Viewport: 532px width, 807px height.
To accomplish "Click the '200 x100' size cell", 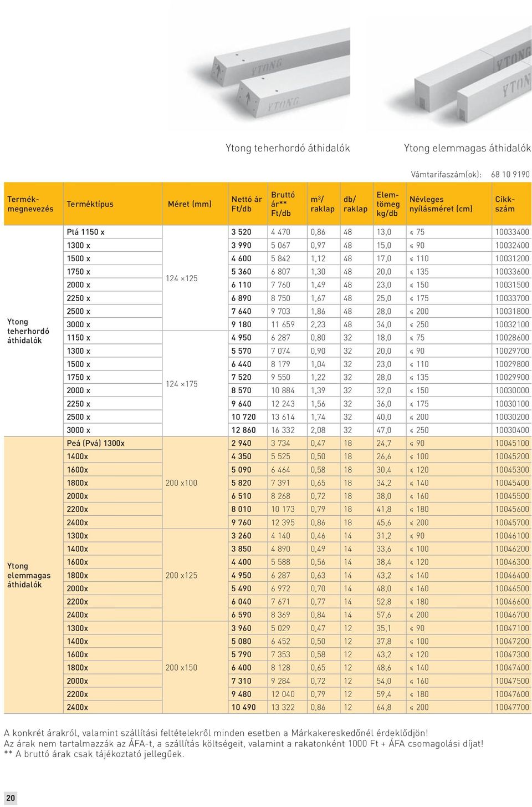I will pyautogui.click(x=181, y=483).
